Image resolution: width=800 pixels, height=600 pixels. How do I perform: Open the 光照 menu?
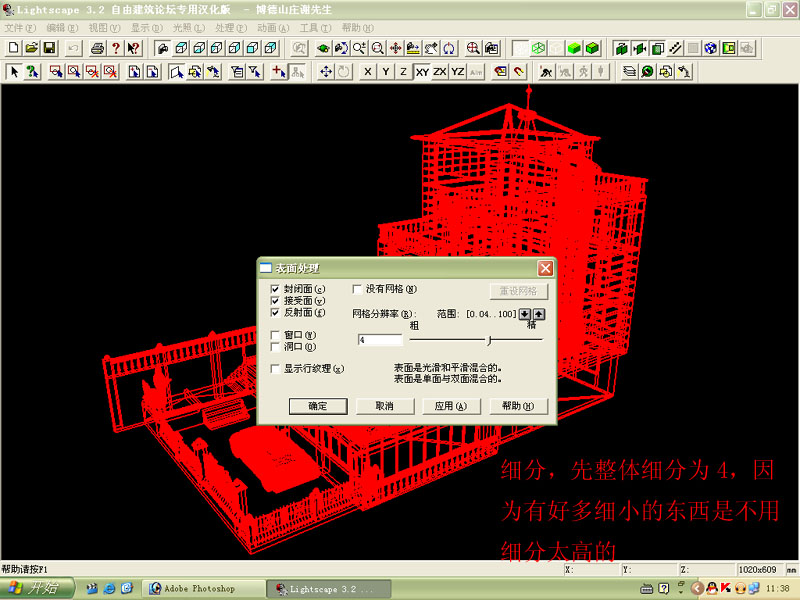click(189, 28)
